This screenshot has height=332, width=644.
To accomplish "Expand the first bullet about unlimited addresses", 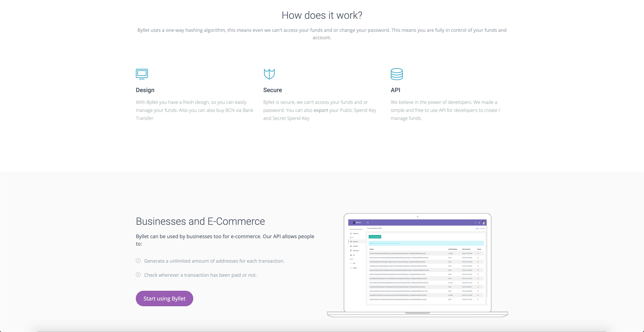I will tap(138, 261).
